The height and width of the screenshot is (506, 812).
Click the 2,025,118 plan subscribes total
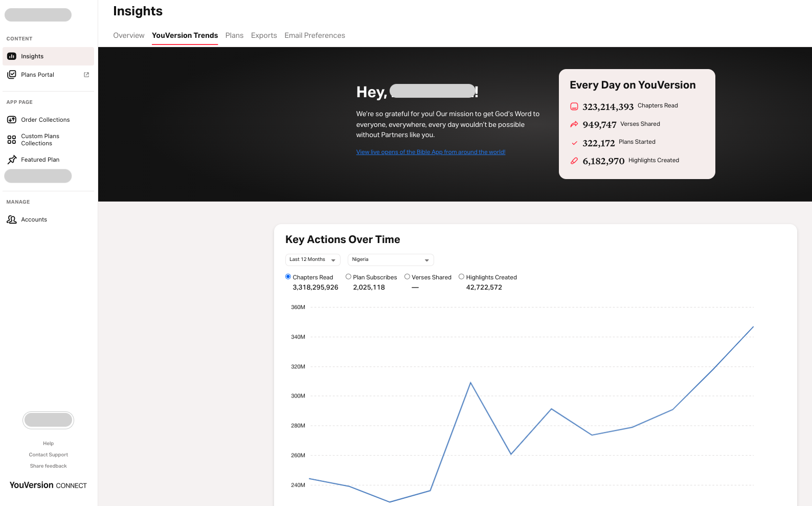point(369,288)
